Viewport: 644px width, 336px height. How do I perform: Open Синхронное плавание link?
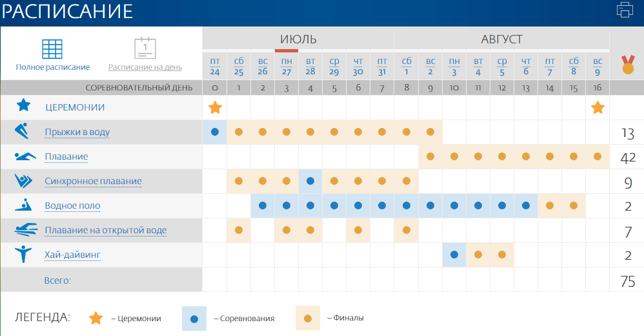(x=93, y=181)
